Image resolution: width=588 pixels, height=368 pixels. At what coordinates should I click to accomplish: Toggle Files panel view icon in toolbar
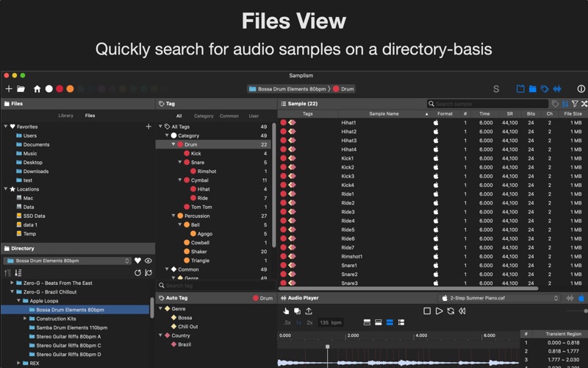[x=532, y=89]
